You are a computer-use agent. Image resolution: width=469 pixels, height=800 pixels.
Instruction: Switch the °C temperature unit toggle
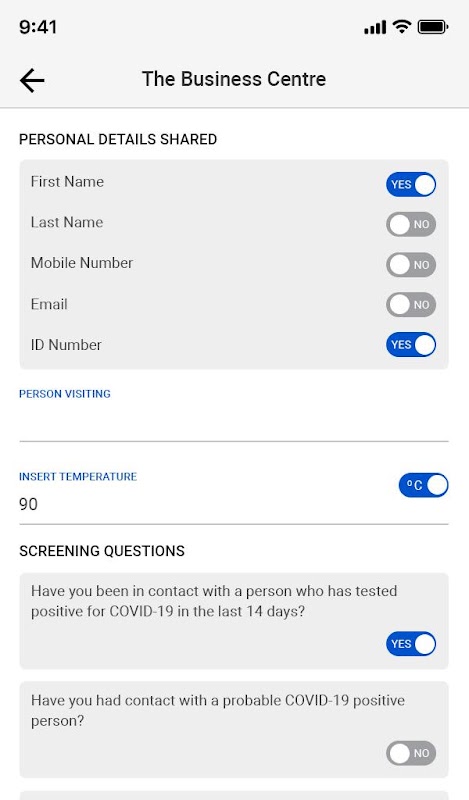click(x=424, y=485)
